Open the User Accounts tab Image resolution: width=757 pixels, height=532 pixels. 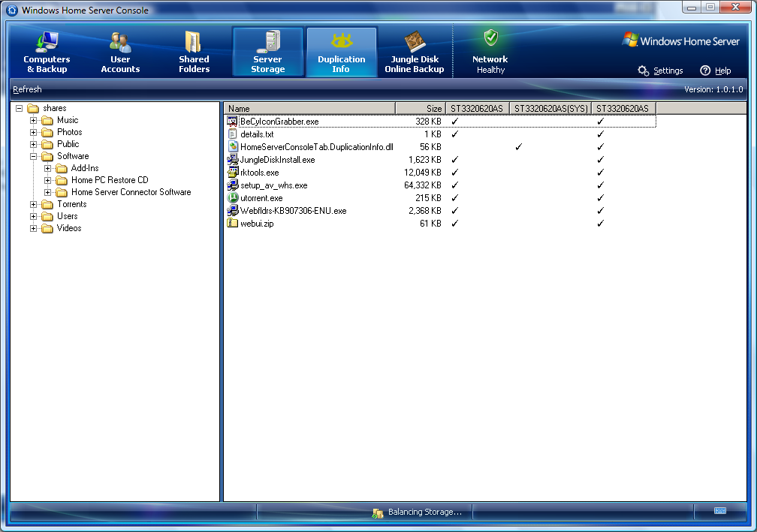coord(120,52)
